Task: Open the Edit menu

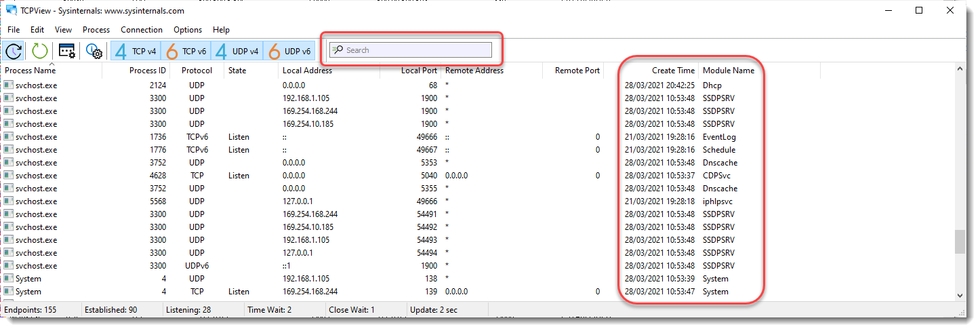Action: coord(37,30)
